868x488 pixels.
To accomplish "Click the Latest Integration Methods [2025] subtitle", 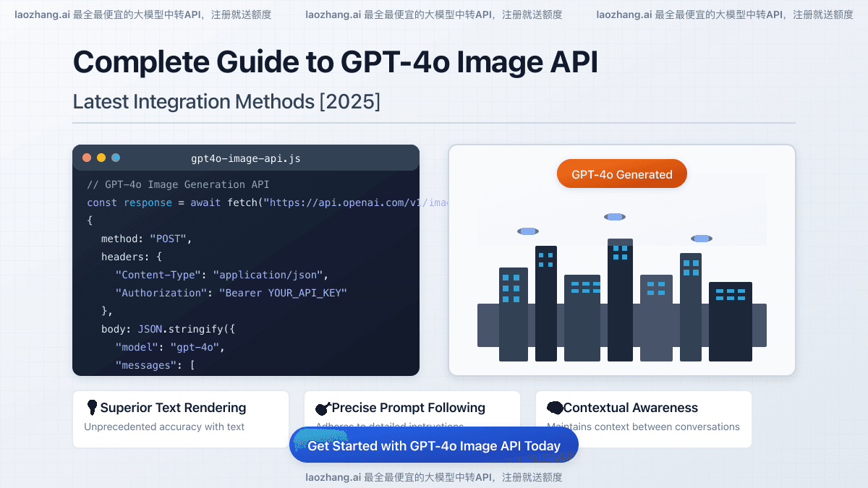I will (226, 101).
